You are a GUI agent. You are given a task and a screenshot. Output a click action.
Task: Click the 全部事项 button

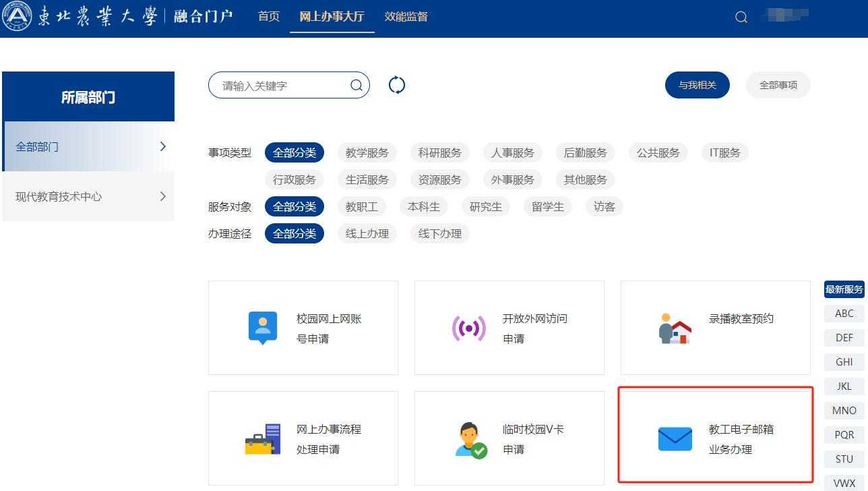[x=778, y=85]
